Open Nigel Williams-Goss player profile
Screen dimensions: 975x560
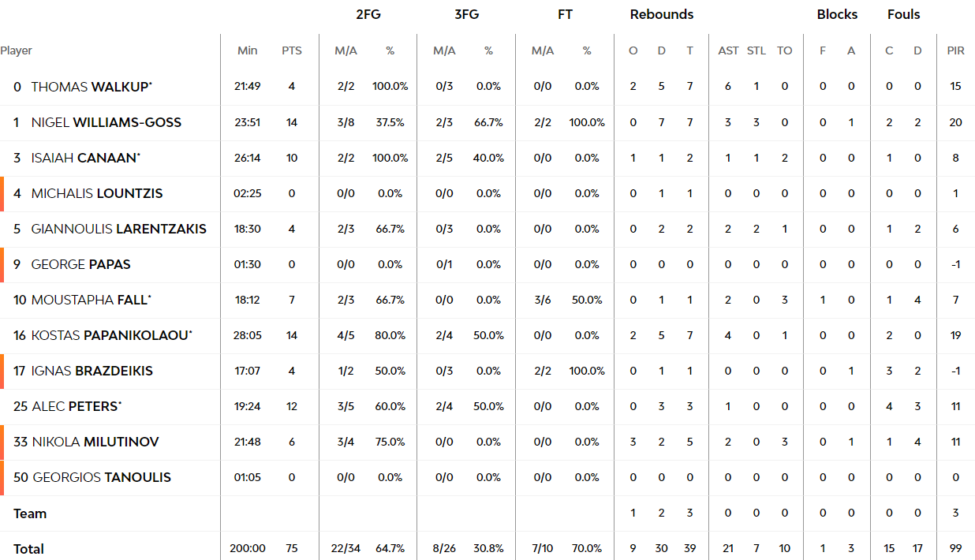106,122
